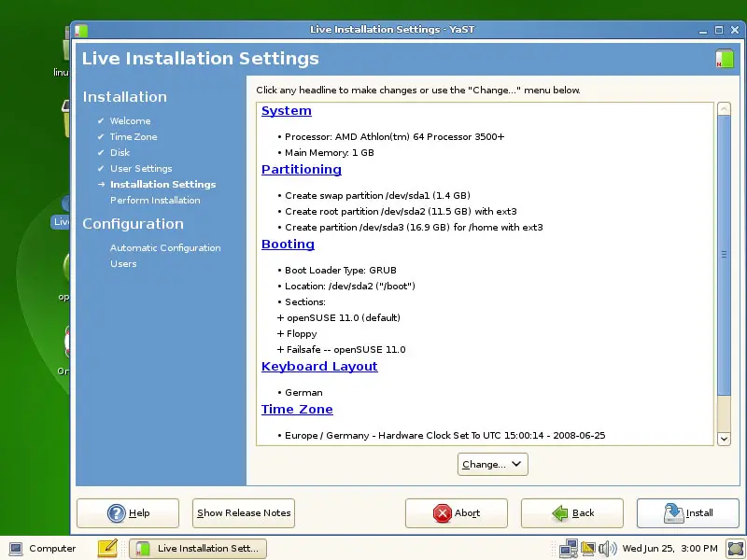Maximize the YaST window
The width and height of the screenshot is (747, 560).
coord(719,30)
